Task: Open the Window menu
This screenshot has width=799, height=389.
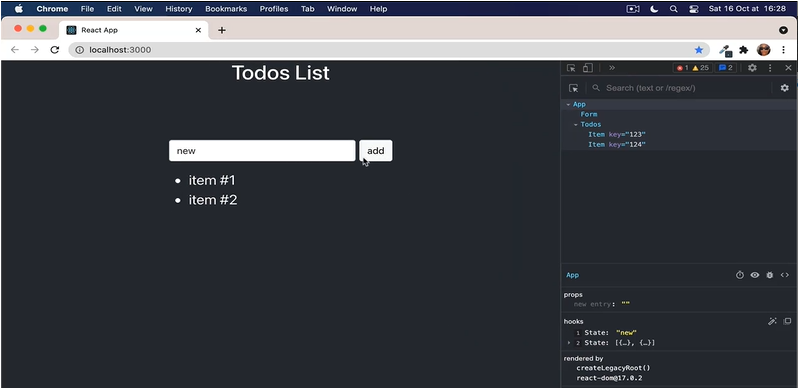Action: pyautogui.click(x=342, y=9)
